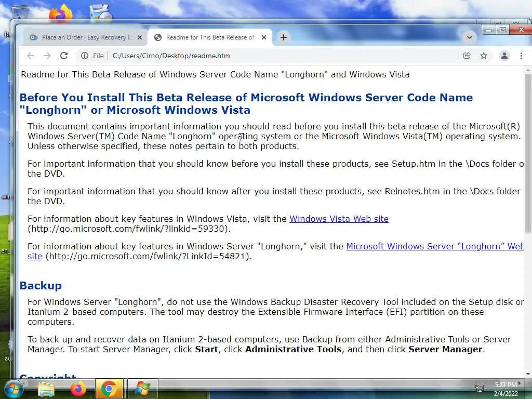Launch Firefox from the taskbar
The width and height of the screenshot is (532, 399).
(x=78, y=389)
